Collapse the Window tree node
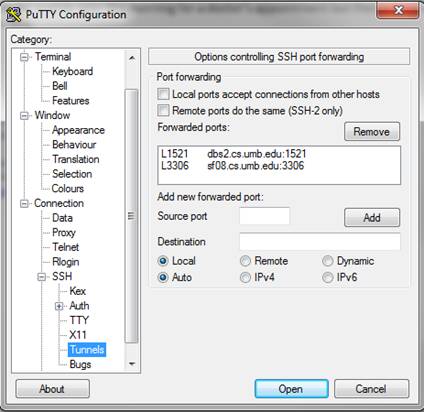 [x=24, y=116]
